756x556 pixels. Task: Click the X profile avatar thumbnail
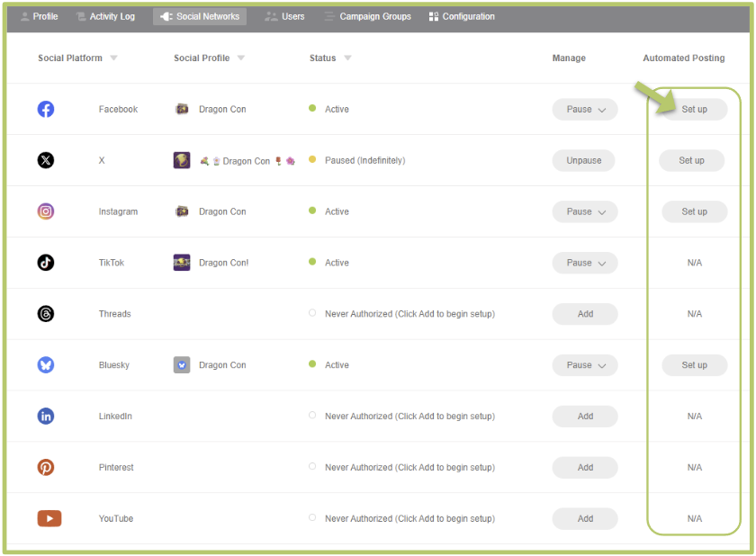(x=182, y=160)
